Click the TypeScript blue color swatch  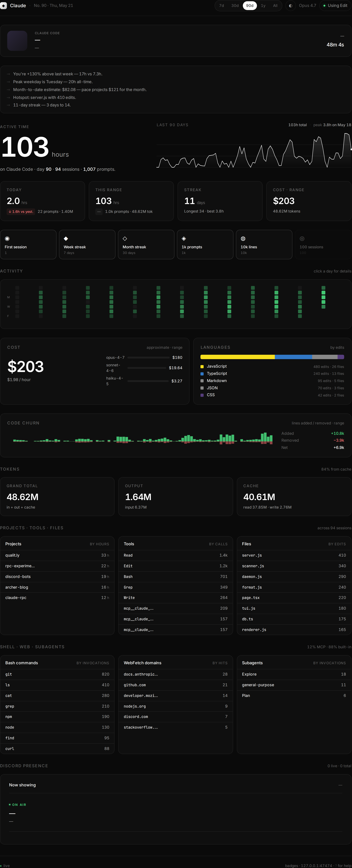click(202, 374)
